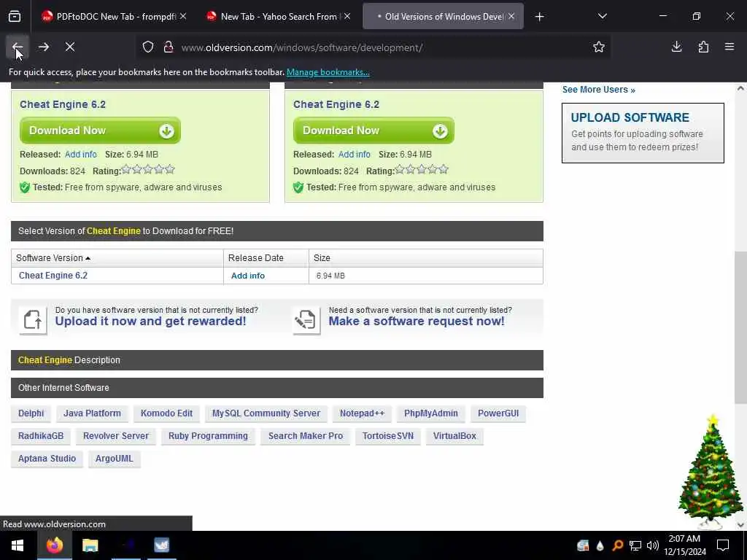
Task: Click the site security padlock icon
Action: click(169, 47)
